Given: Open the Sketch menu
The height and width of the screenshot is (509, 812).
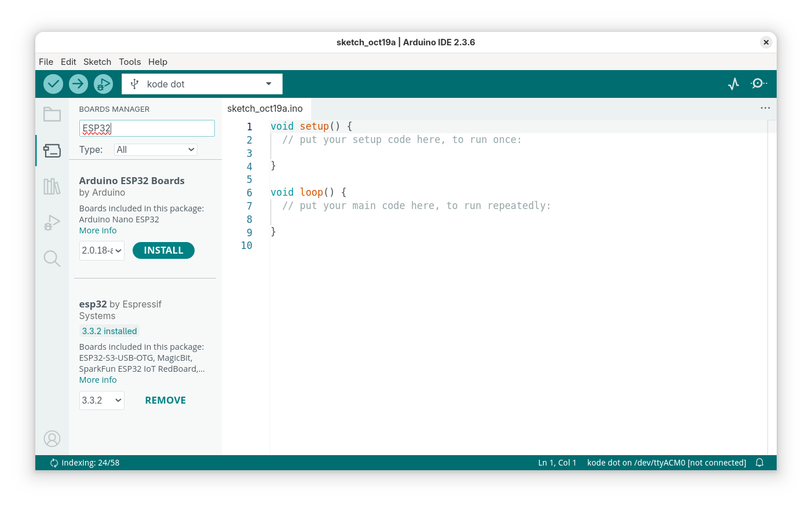Looking at the screenshot, I should [97, 62].
